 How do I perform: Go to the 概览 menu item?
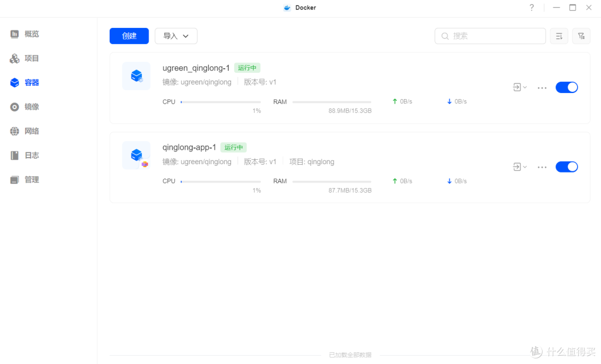point(32,34)
